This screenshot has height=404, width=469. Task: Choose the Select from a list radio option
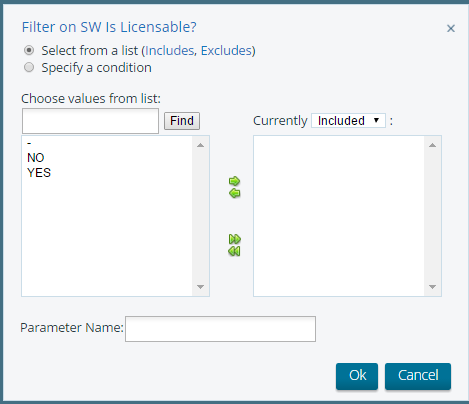[29, 50]
